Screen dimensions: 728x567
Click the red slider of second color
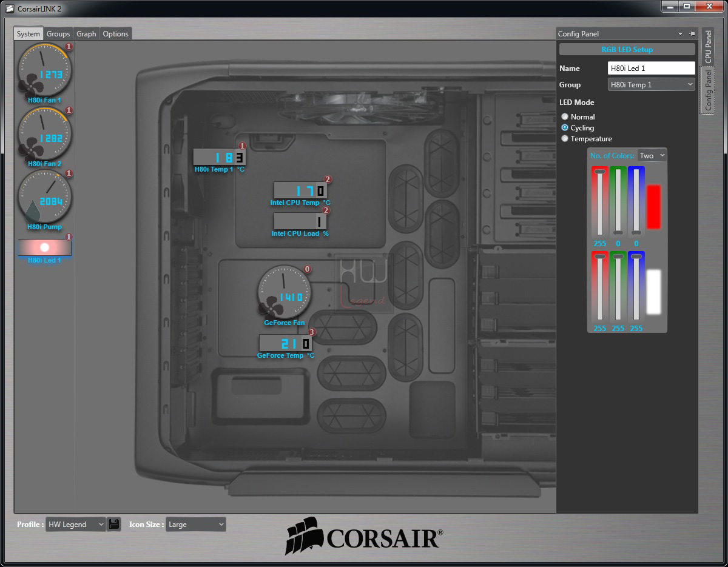pyautogui.click(x=600, y=287)
